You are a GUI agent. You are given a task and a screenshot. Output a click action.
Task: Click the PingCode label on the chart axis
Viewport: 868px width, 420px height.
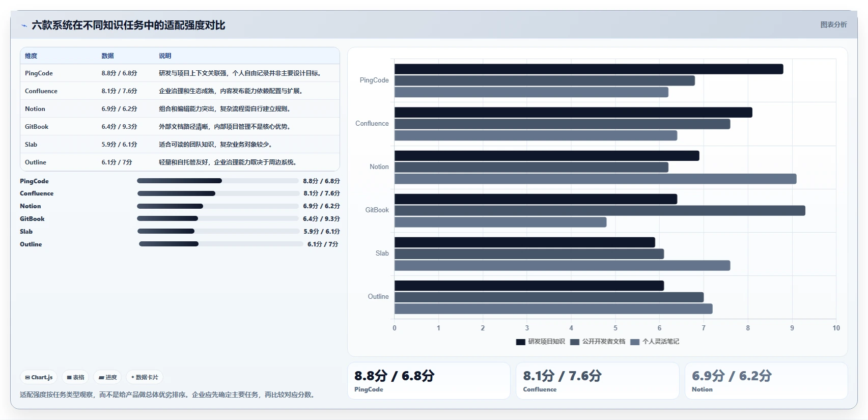tap(374, 80)
